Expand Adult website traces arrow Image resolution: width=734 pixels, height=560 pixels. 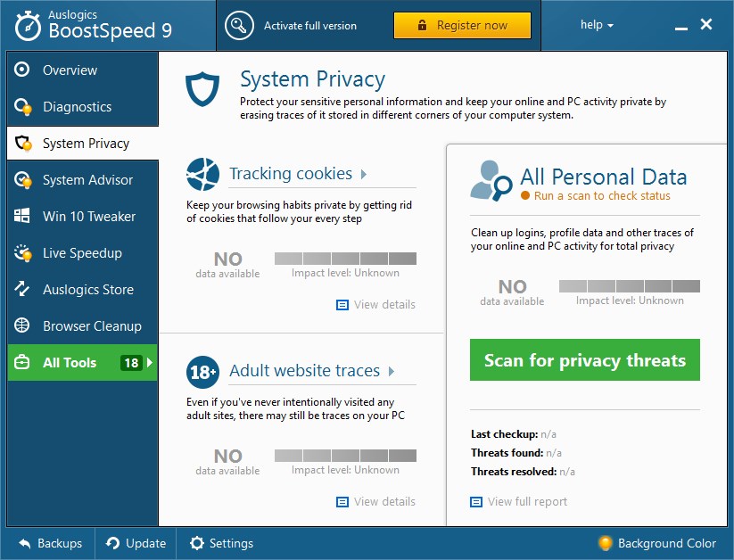point(392,371)
